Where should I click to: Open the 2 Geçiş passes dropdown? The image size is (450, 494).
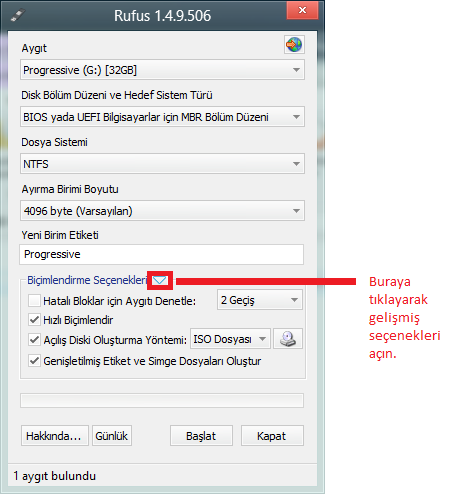260,300
